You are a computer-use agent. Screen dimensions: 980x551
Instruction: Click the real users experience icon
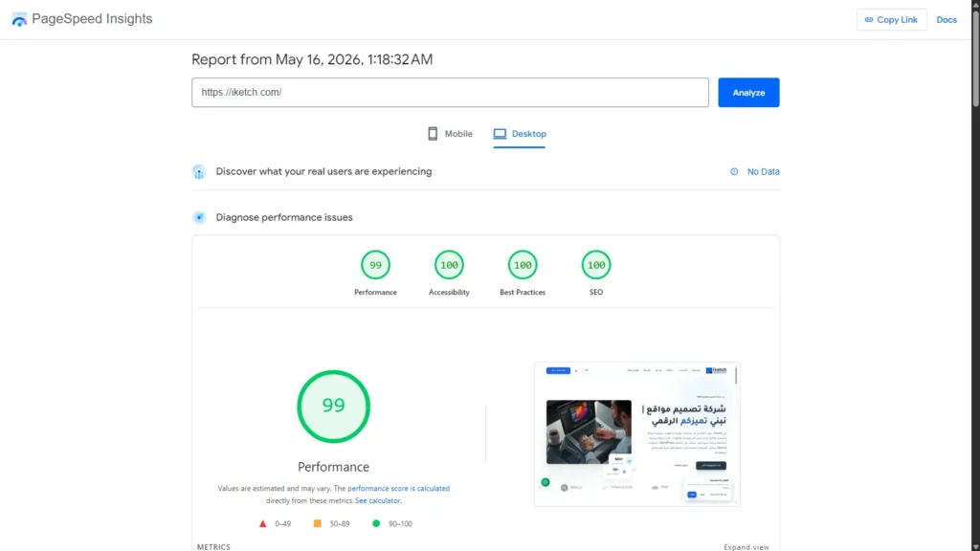(199, 172)
